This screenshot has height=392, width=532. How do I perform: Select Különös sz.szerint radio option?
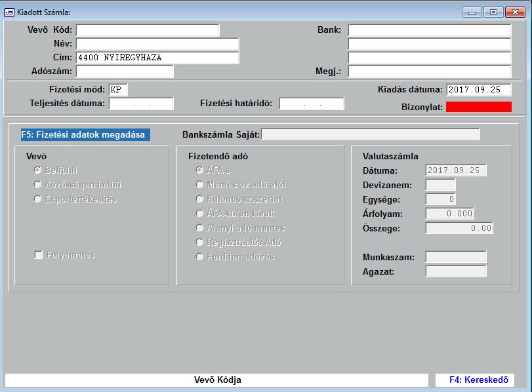click(200, 199)
